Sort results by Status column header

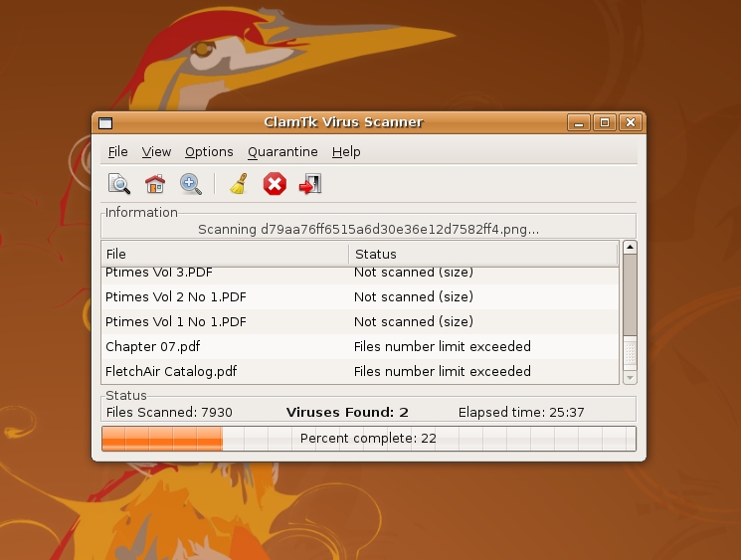coord(483,254)
